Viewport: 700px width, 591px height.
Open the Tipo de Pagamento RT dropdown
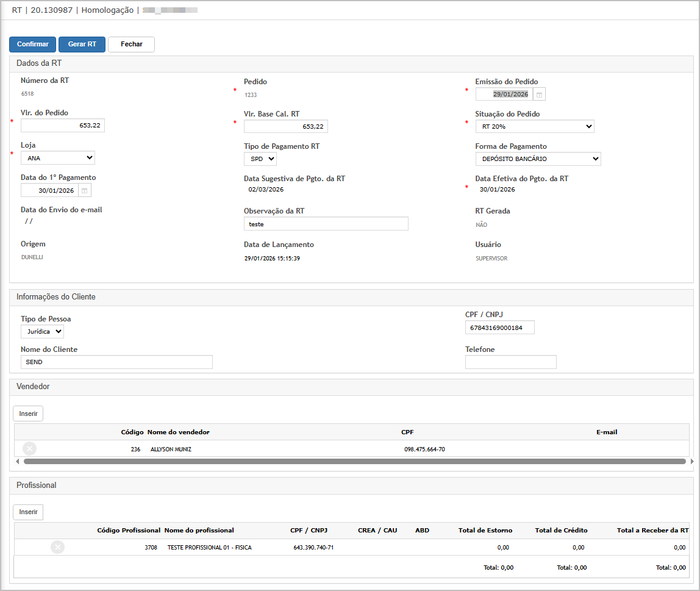260,159
